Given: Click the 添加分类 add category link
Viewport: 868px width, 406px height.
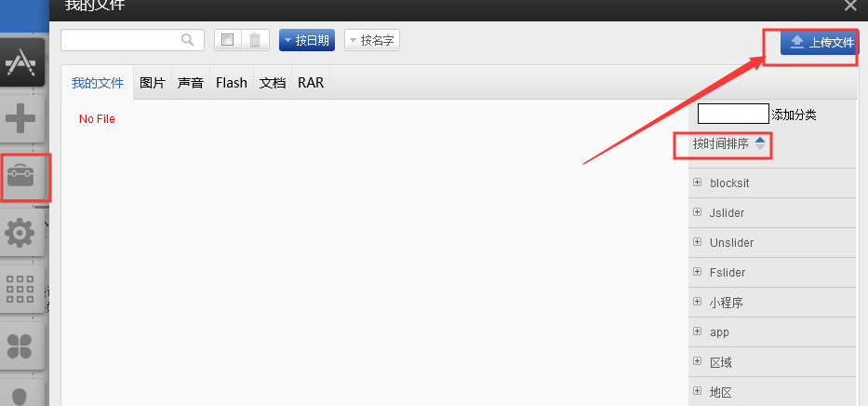Looking at the screenshot, I should tap(794, 115).
